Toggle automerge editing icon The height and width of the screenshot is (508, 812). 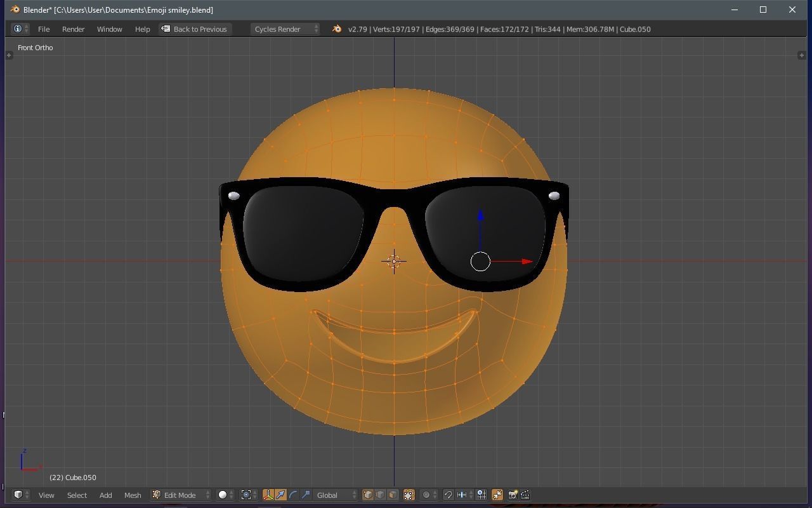497,495
